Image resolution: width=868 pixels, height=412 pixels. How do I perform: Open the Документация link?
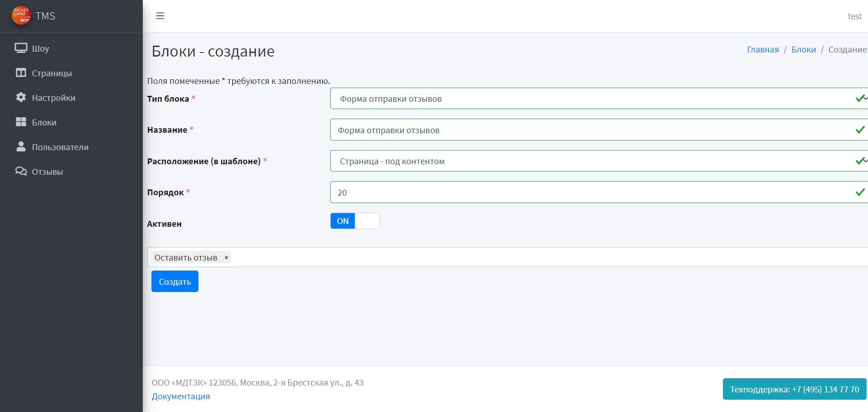click(x=181, y=396)
